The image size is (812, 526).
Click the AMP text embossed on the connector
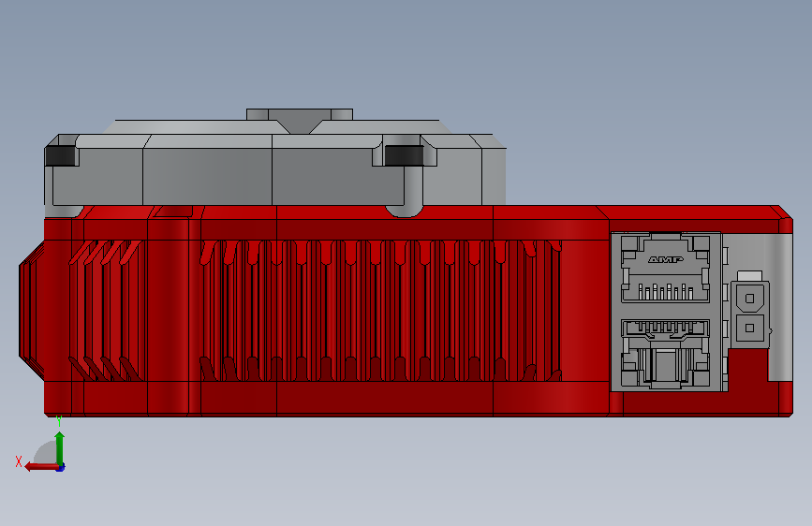666,259
